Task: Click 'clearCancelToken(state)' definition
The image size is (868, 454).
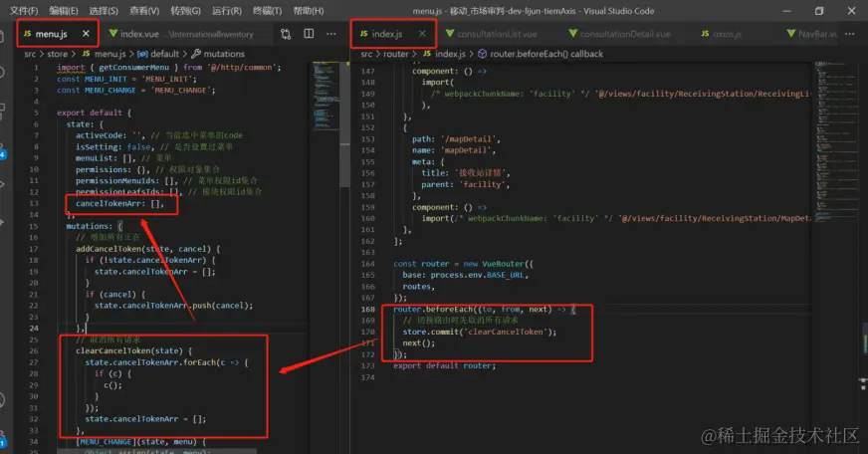Action: (x=129, y=350)
